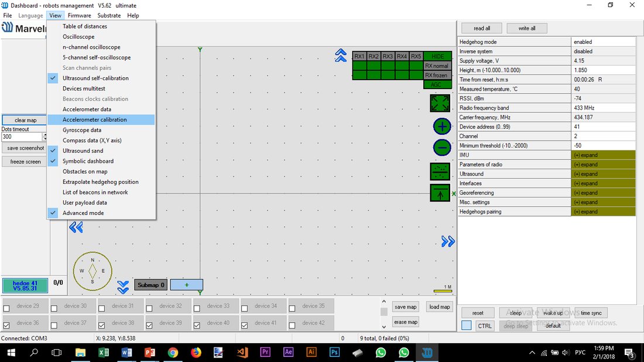This screenshot has height=362, width=644.
Task: Expand the IMU settings row
Action: 604,155
